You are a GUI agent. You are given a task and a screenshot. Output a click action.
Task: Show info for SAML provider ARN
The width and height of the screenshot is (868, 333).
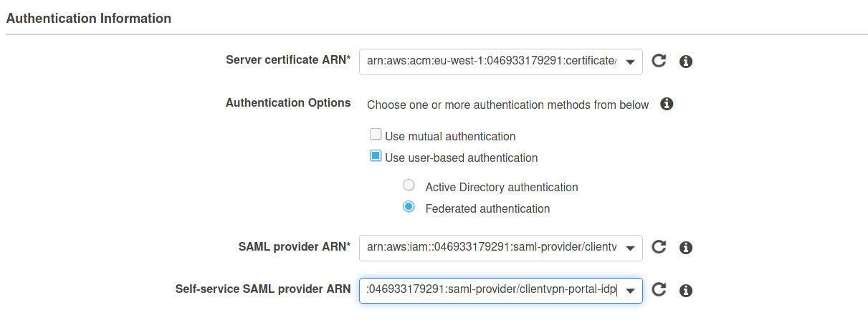tap(685, 248)
